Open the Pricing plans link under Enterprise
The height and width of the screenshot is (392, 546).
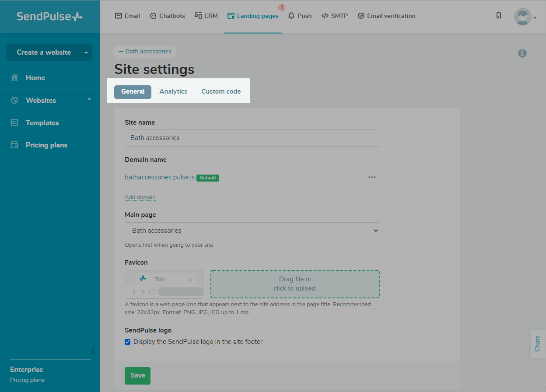click(x=27, y=380)
